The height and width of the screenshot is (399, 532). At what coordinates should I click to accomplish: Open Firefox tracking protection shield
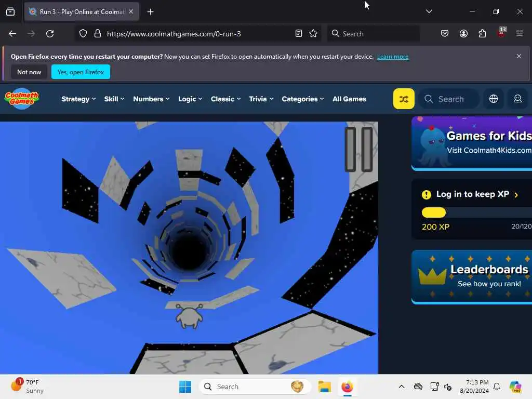(x=83, y=34)
